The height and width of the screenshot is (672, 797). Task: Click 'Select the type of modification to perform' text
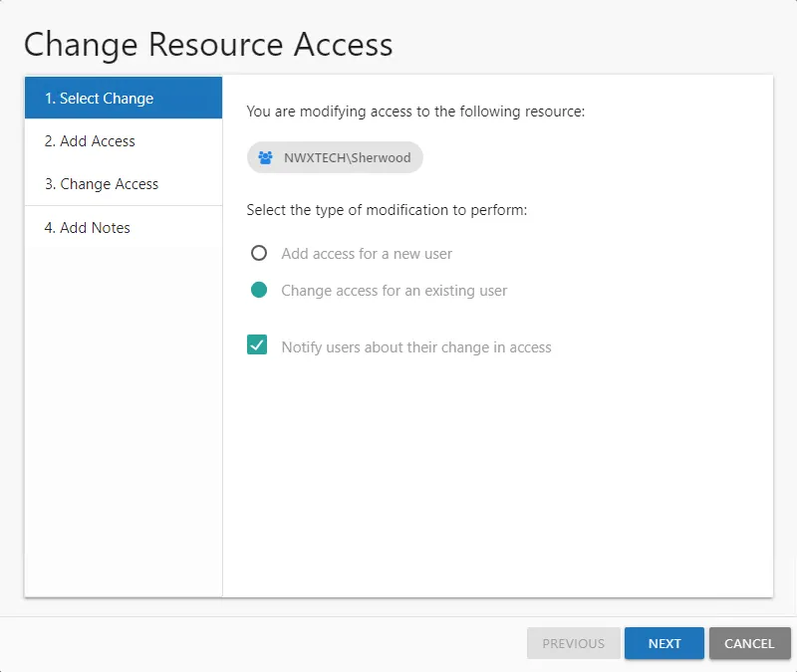click(x=387, y=210)
